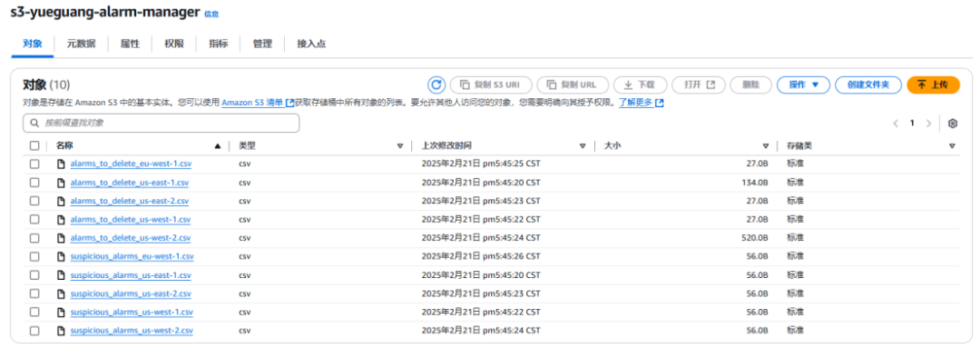Click page number 1 in pagination
Image resolution: width=980 pixels, height=348 pixels.
tap(912, 124)
